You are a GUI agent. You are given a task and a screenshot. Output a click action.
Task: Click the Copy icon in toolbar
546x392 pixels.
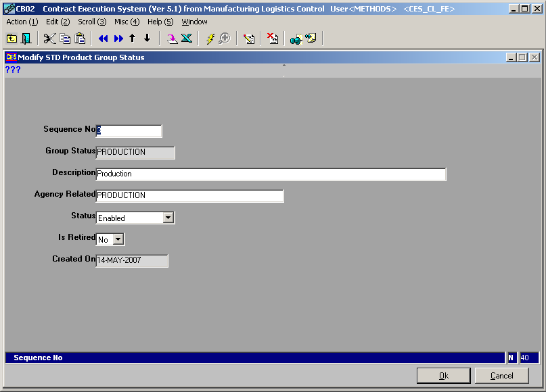tap(65, 39)
